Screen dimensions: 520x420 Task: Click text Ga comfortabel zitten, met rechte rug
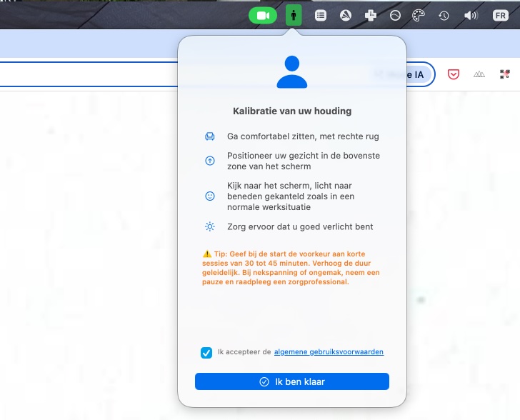click(303, 136)
